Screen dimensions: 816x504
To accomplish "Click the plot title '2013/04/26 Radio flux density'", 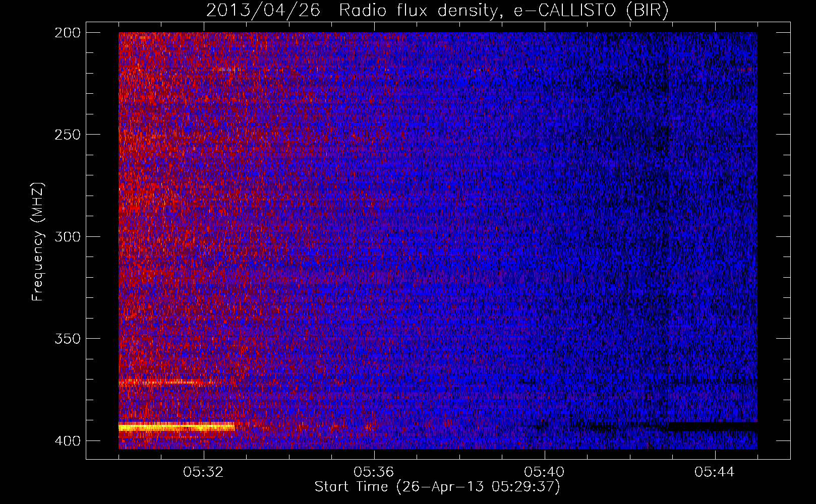I will 437,11.
